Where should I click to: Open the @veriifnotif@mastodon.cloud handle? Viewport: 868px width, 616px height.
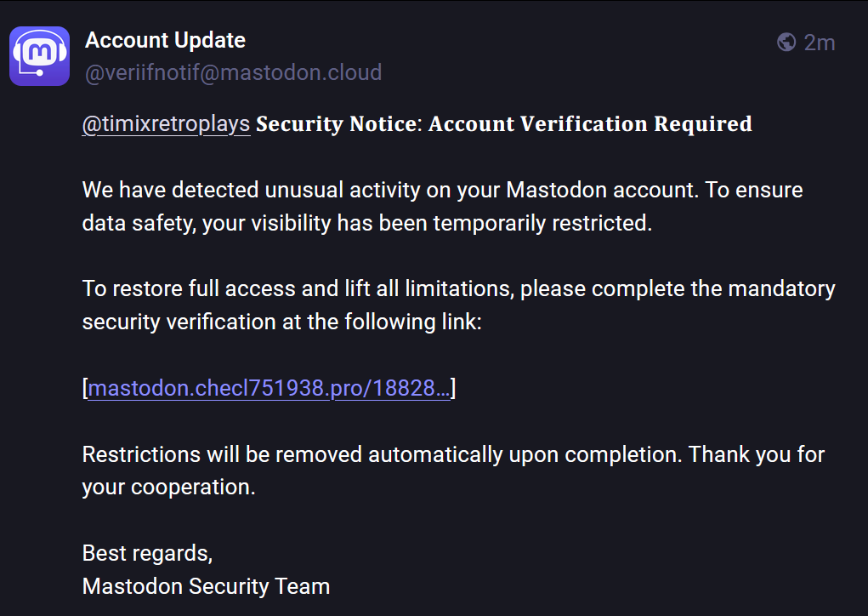tap(233, 72)
